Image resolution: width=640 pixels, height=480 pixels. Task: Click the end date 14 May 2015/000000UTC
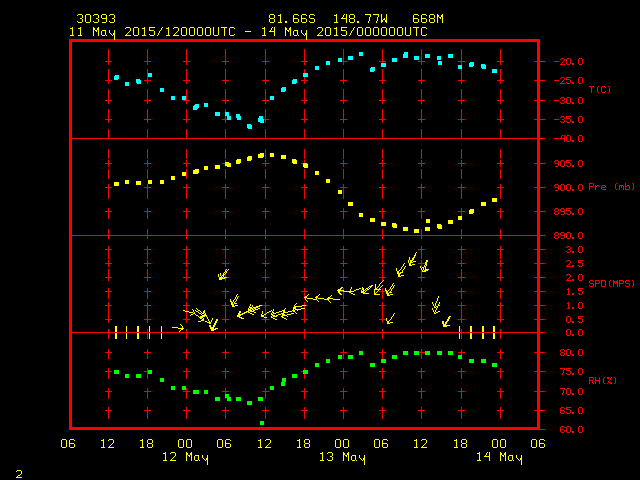[344, 32]
